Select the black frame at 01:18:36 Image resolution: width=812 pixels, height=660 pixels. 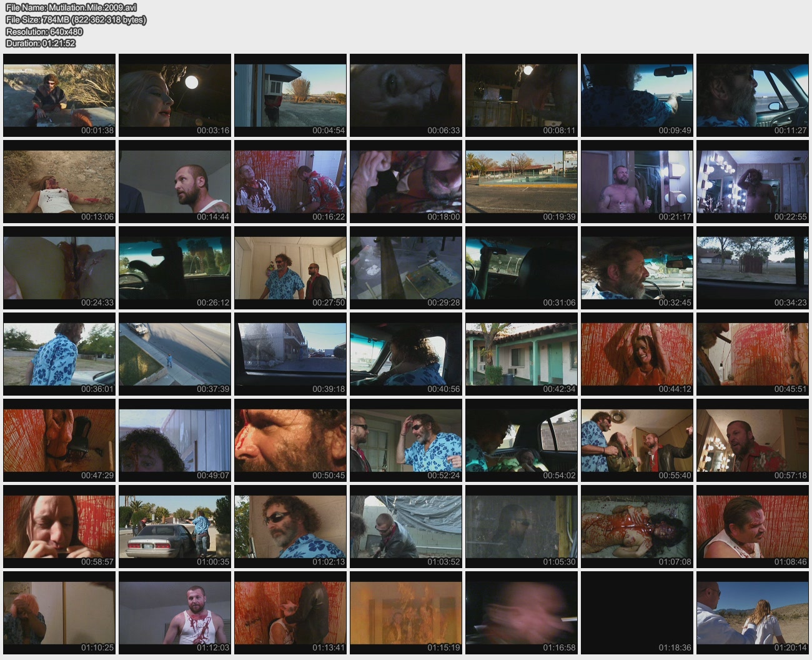pyautogui.click(x=636, y=613)
